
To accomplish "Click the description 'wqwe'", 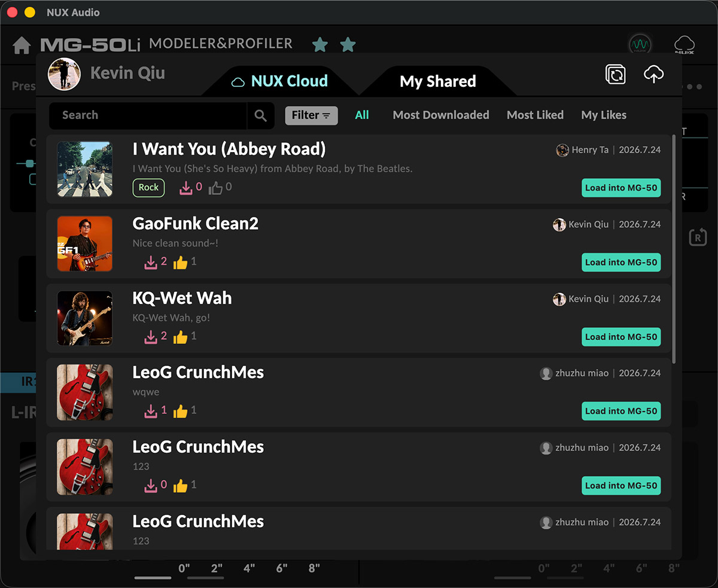I will tap(146, 392).
